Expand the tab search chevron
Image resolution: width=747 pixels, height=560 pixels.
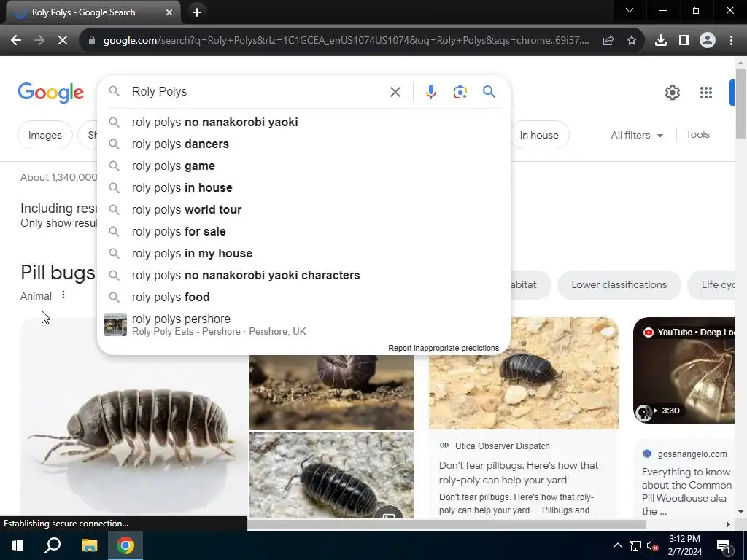[x=630, y=10]
